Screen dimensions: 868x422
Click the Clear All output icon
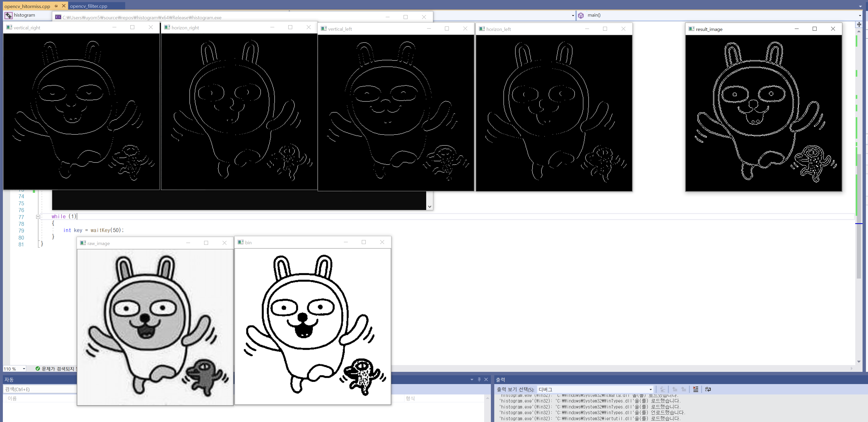pyautogui.click(x=696, y=389)
